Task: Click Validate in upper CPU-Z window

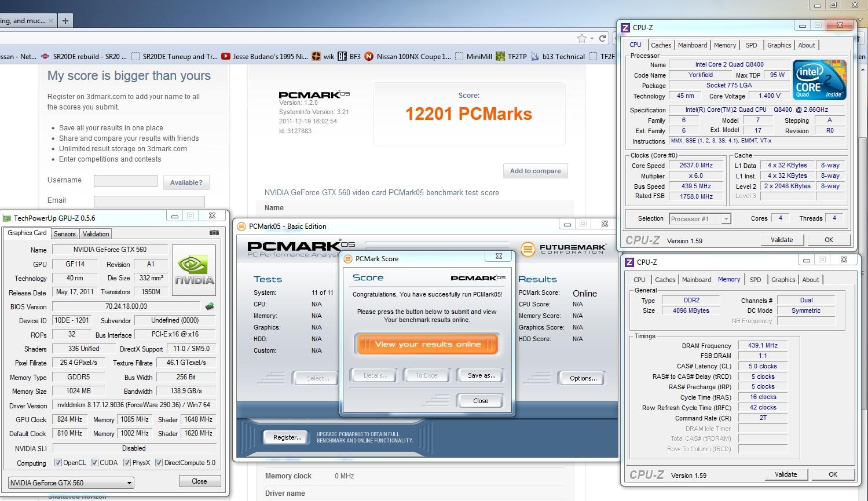Action: [x=781, y=240]
